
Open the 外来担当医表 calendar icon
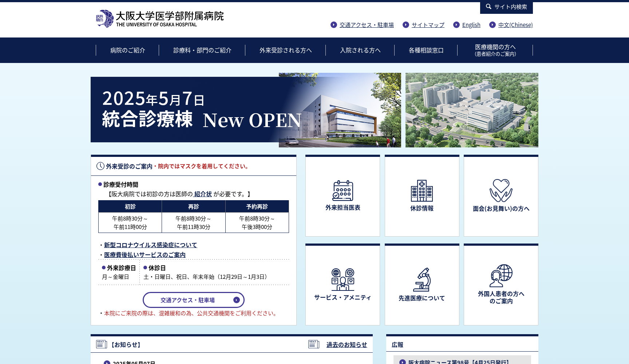342,191
